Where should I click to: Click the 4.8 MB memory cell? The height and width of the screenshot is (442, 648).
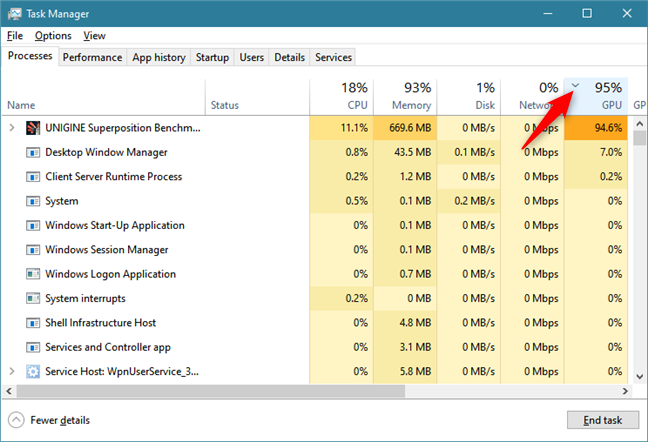tap(405, 323)
